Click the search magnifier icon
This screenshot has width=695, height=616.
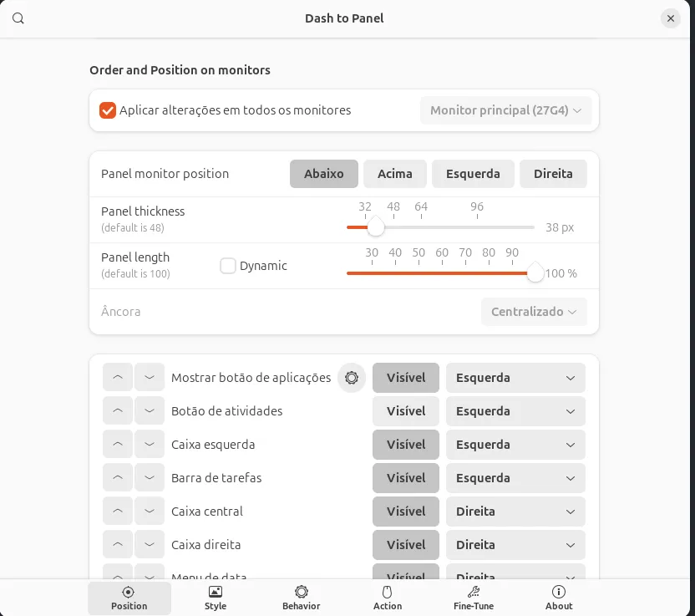18,18
